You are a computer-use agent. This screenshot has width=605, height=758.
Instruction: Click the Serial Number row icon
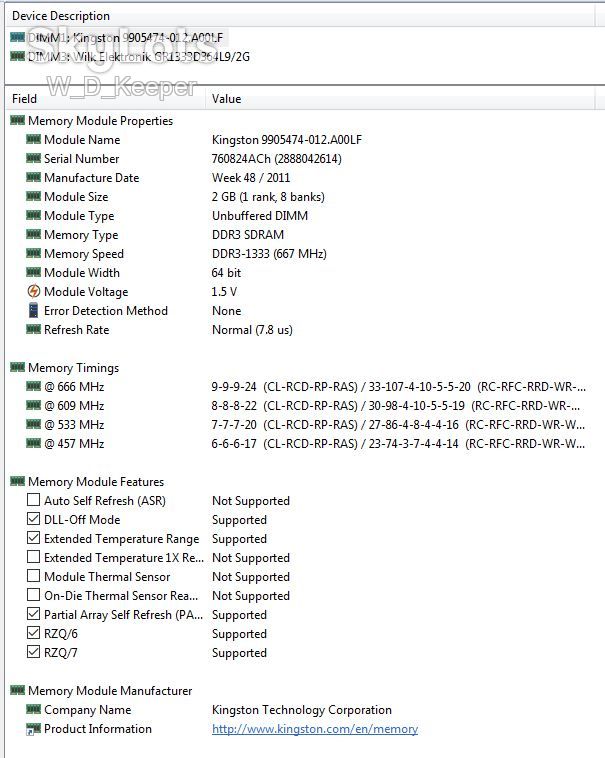coord(33,158)
